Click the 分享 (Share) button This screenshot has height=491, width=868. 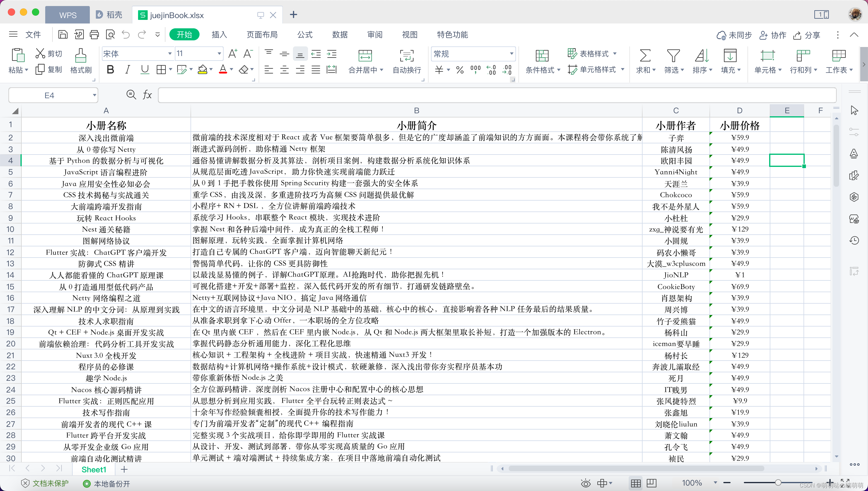(x=807, y=35)
